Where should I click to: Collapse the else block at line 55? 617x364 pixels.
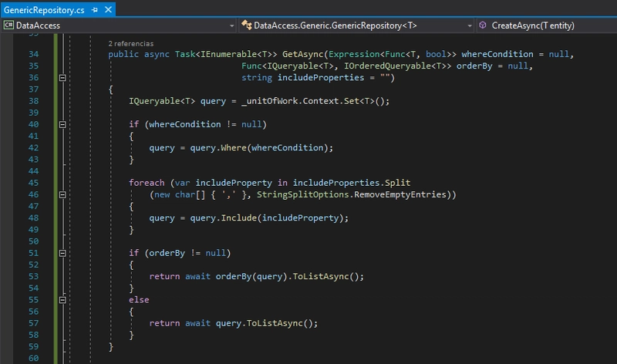pos(62,300)
